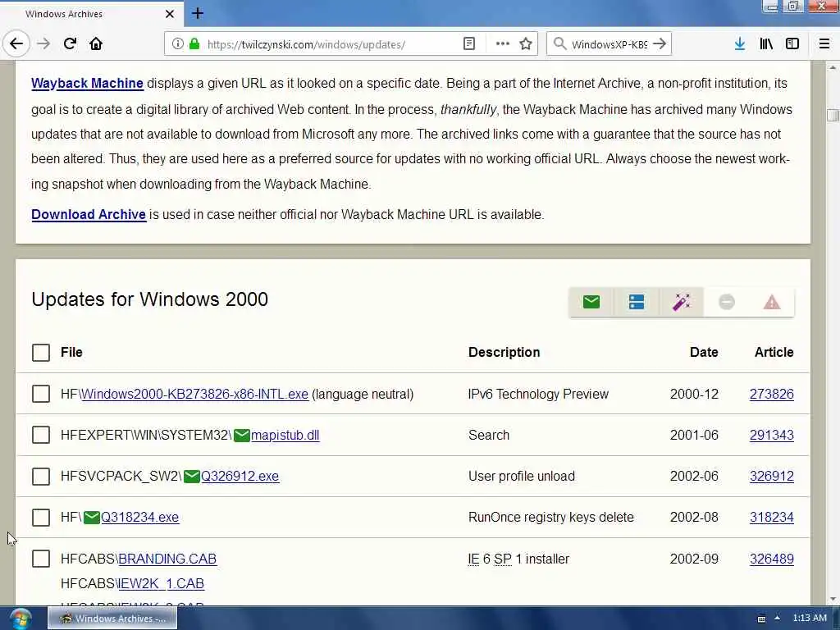Click the scrollbar up arrow
This screenshot has width=840, height=630.
[x=833, y=67]
